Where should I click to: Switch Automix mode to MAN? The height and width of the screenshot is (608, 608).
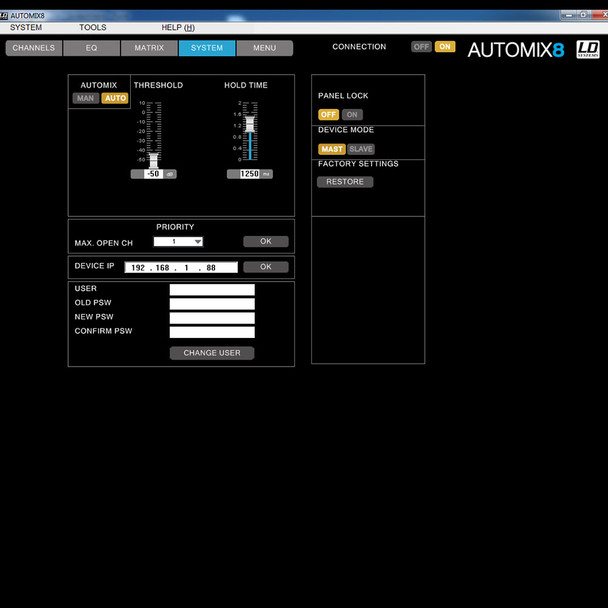pos(86,98)
